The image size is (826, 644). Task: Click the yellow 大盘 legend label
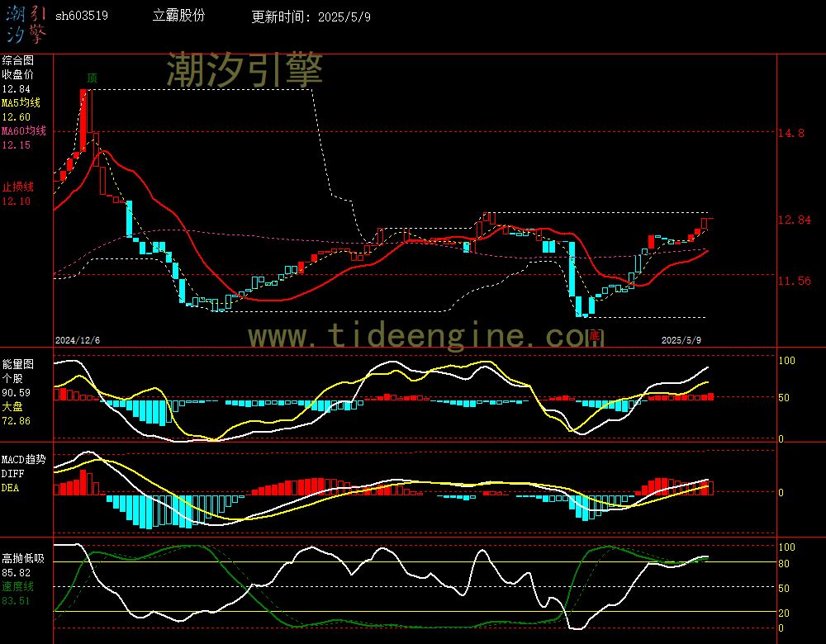12,406
